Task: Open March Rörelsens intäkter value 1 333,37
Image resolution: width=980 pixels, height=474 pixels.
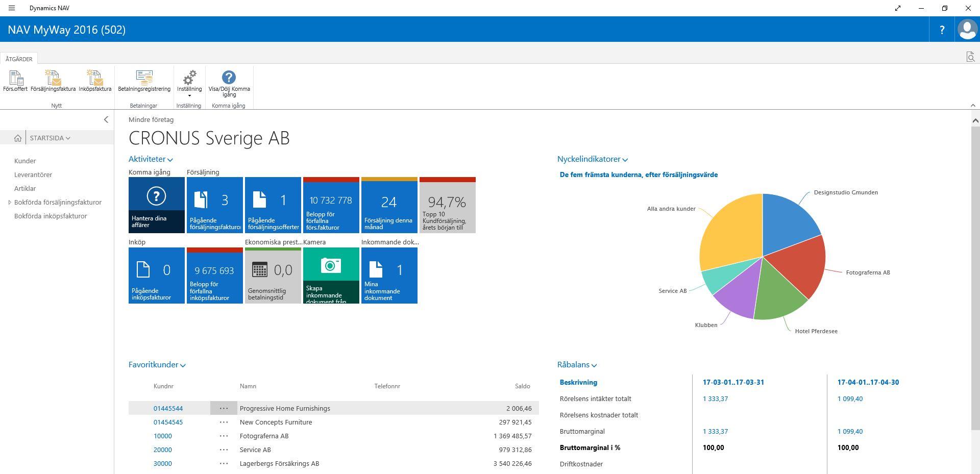Action: coord(715,398)
